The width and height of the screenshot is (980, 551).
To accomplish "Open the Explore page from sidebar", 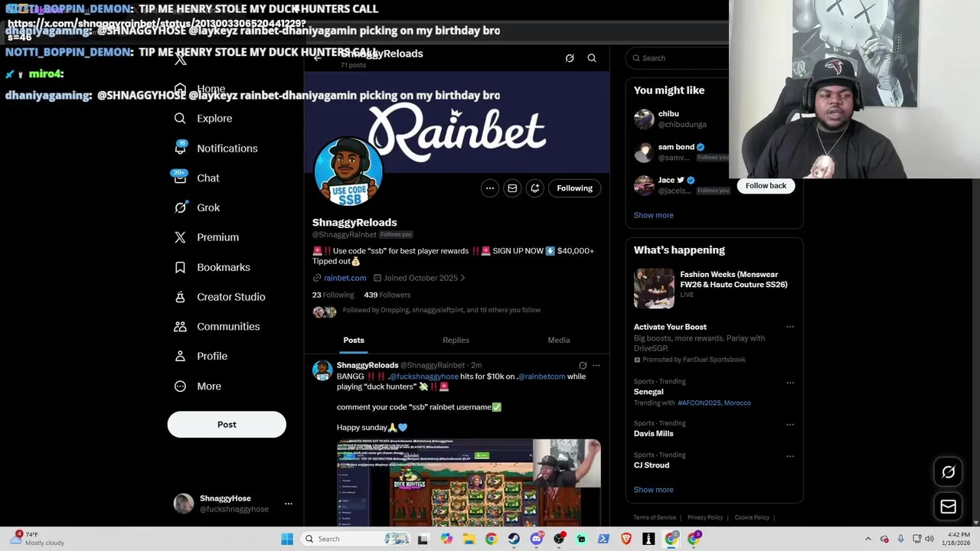I will point(203,119).
